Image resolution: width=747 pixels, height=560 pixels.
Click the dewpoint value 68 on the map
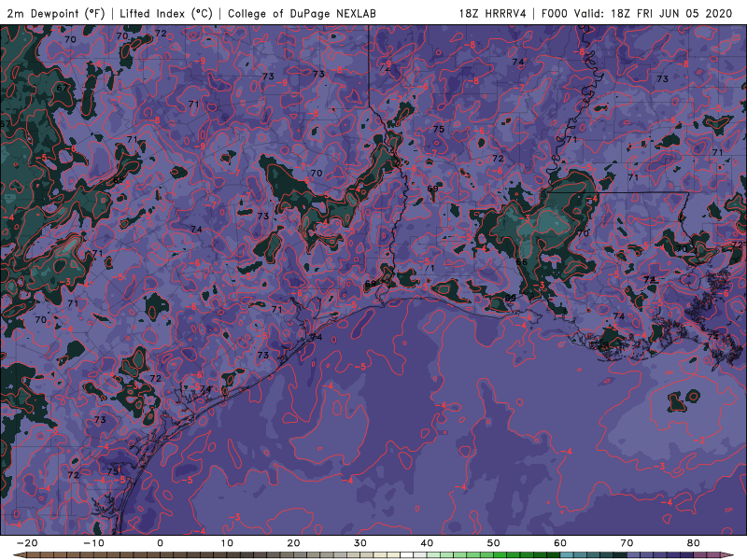click(119, 180)
